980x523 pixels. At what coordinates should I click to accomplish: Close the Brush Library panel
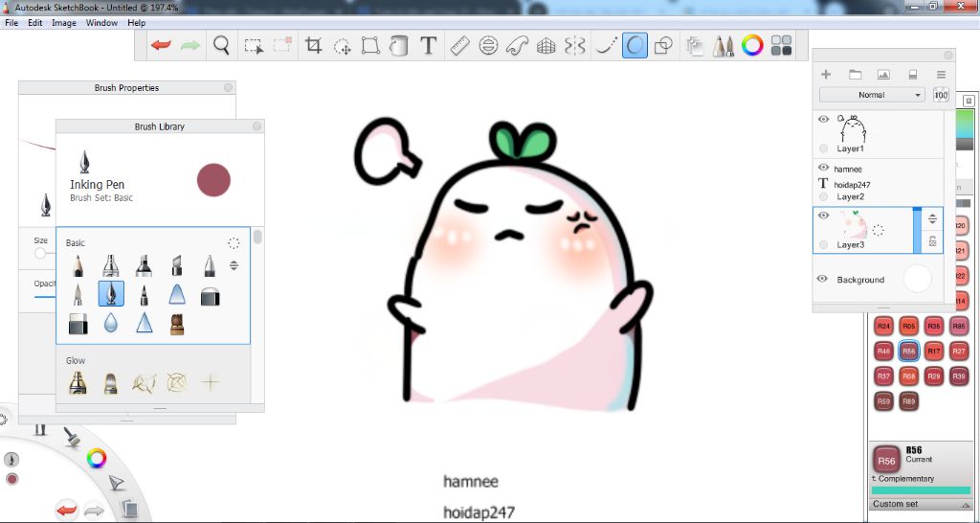[256, 126]
